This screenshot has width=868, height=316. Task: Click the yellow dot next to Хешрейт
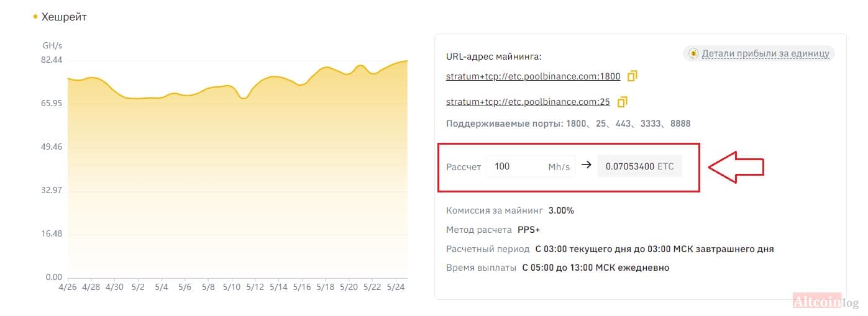pyautogui.click(x=35, y=17)
